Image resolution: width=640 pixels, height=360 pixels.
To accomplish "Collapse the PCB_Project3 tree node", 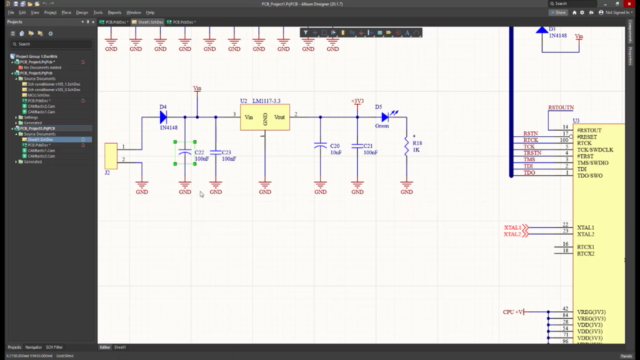I will point(13,129).
